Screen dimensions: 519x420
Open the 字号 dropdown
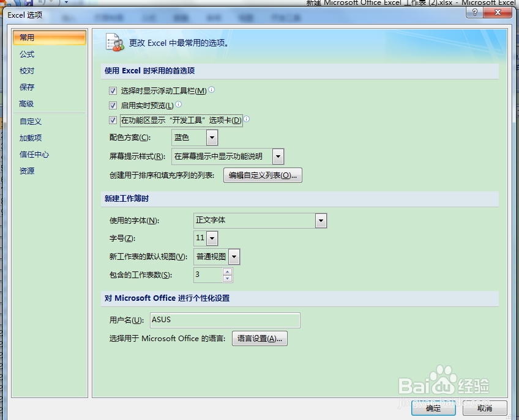[212, 238]
